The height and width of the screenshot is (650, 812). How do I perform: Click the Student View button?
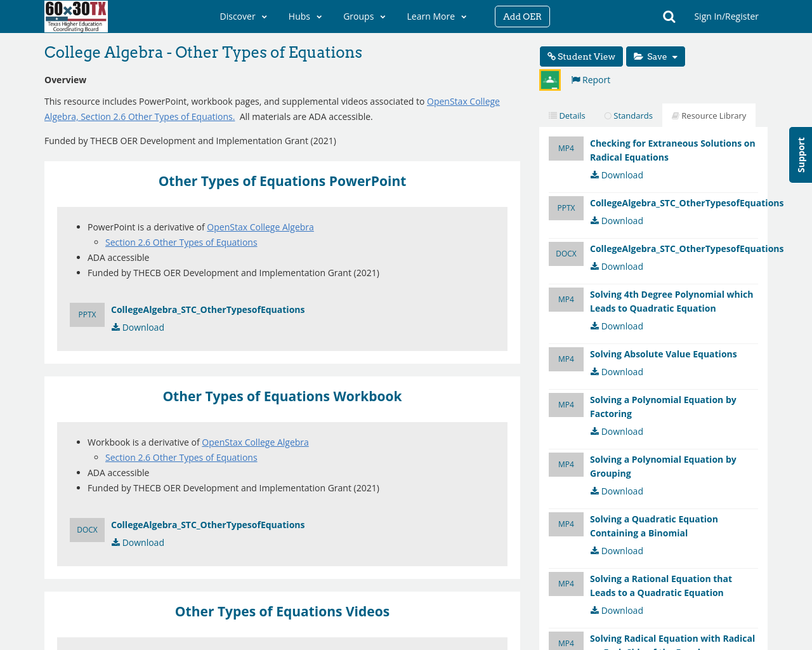580,55
